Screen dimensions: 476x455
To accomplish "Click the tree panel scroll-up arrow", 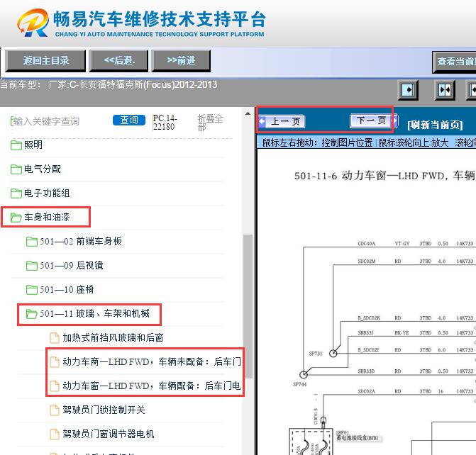I will [x=248, y=113].
